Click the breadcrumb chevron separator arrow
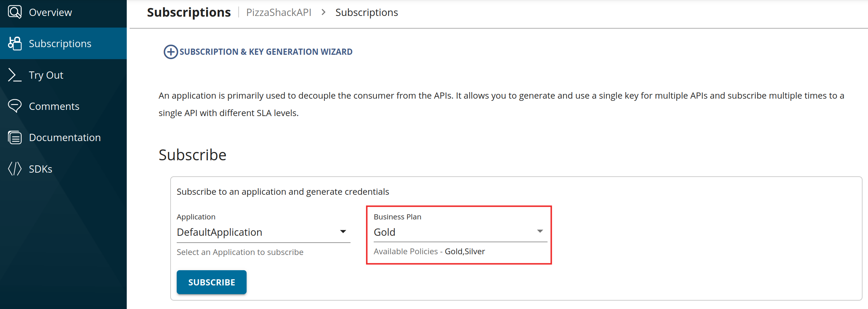The width and height of the screenshot is (868, 309). click(323, 12)
